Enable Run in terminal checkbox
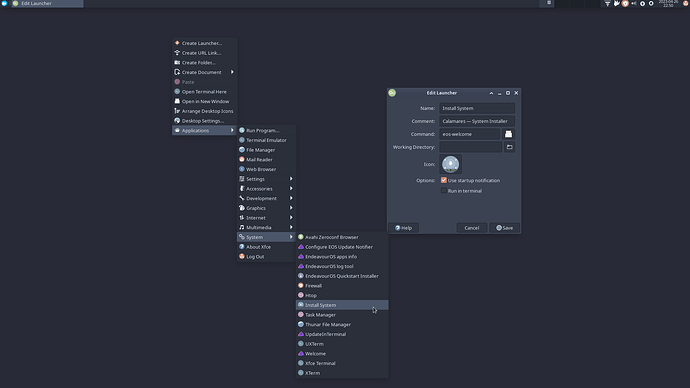The height and width of the screenshot is (388, 690). pyautogui.click(x=444, y=191)
